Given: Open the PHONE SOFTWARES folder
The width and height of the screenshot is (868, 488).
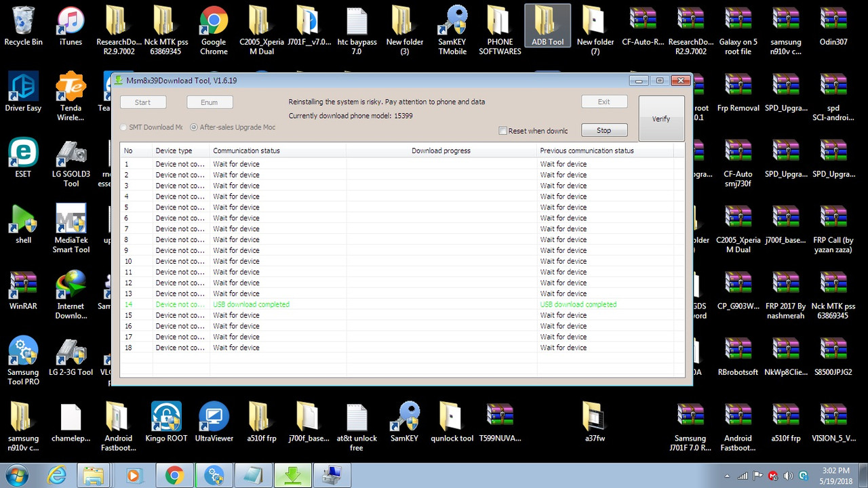Looking at the screenshot, I should point(500,30).
